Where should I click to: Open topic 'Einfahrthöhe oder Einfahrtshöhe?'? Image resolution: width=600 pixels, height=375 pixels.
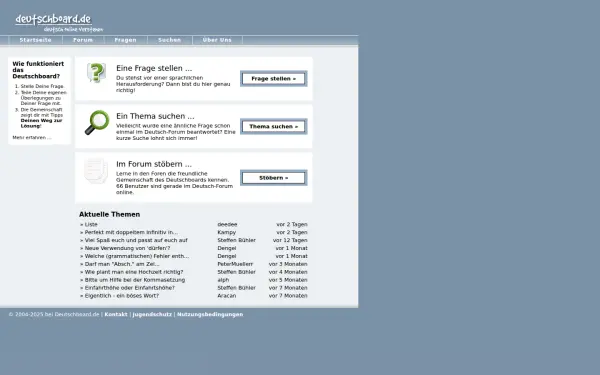[x=129, y=288]
